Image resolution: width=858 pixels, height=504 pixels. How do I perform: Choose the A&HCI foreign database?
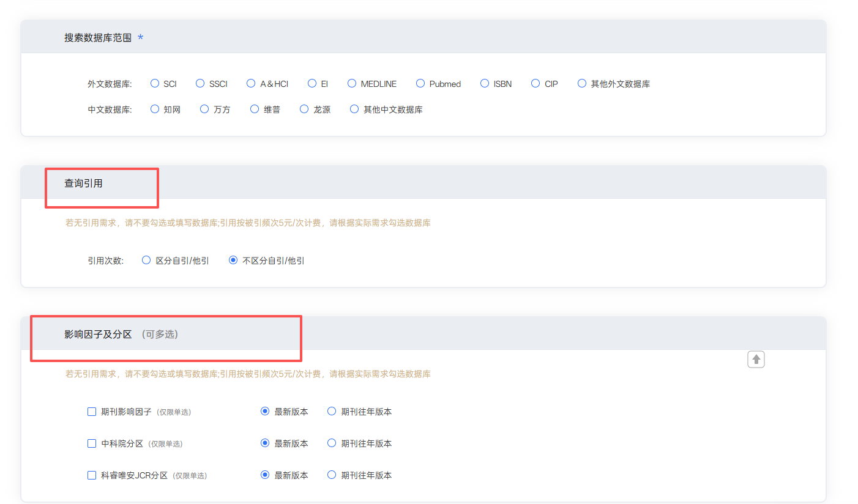(x=251, y=83)
